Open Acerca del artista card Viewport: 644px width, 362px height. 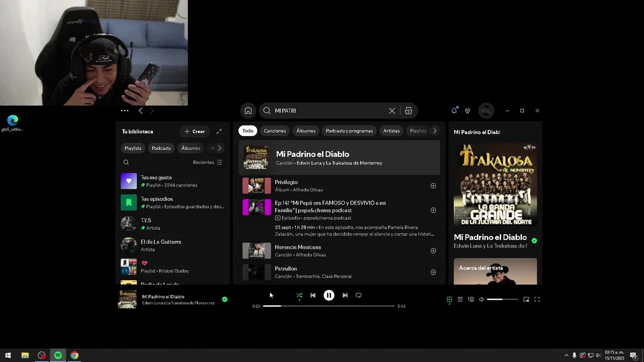coord(495,271)
